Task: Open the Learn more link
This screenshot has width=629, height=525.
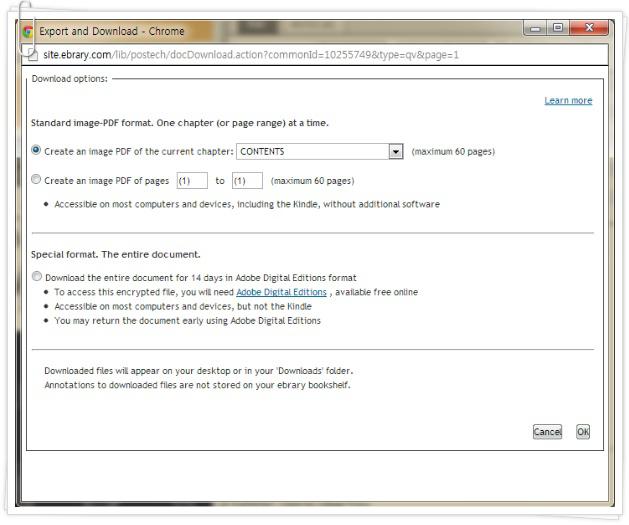Action: point(568,101)
